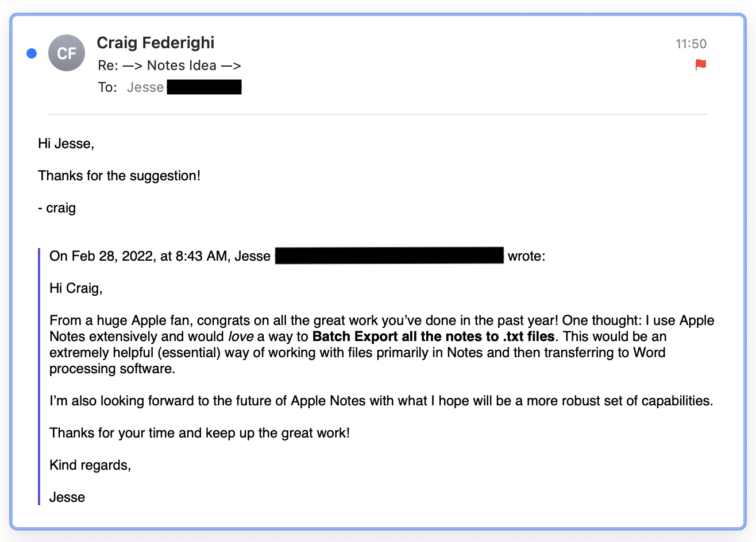Click the "Hi Jesse," greeting line
The height and width of the screenshot is (542, 756).
click(x=66, y=144)
